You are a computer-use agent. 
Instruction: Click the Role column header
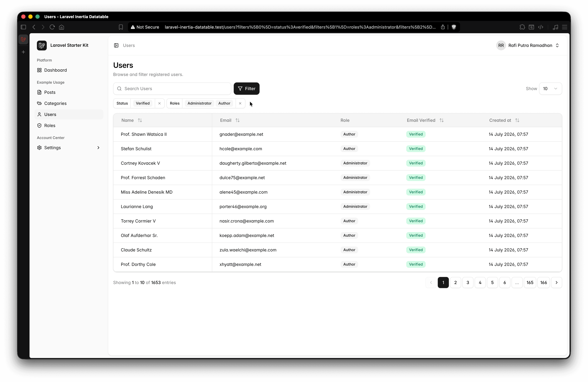click(x=345, y=120)
